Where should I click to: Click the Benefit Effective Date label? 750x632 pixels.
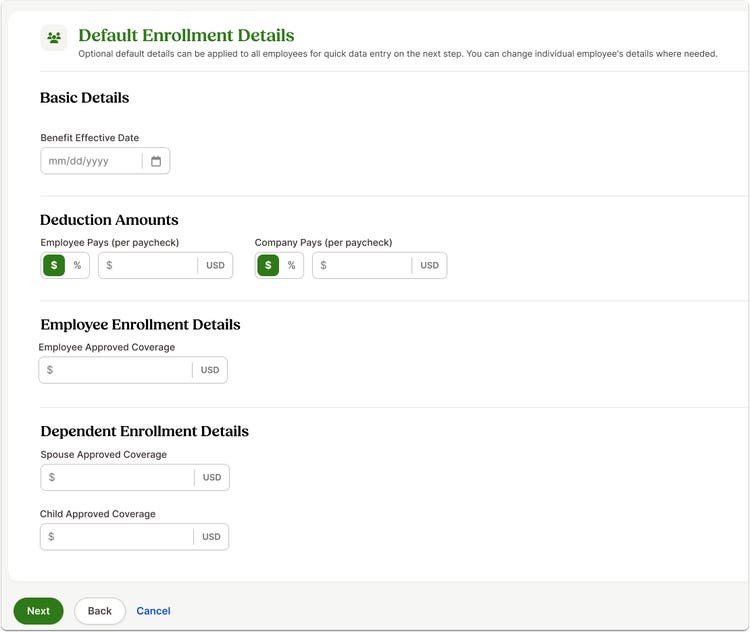coord(89,138)
